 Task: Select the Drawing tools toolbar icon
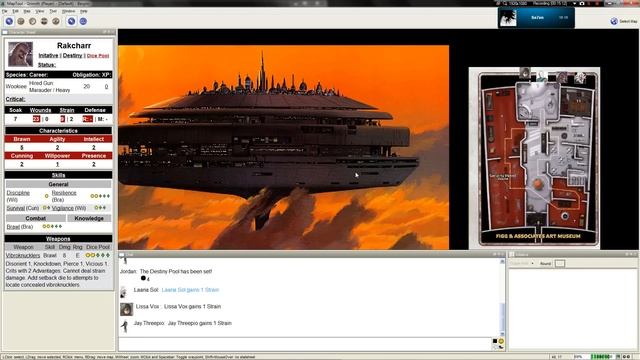point(21,21)
